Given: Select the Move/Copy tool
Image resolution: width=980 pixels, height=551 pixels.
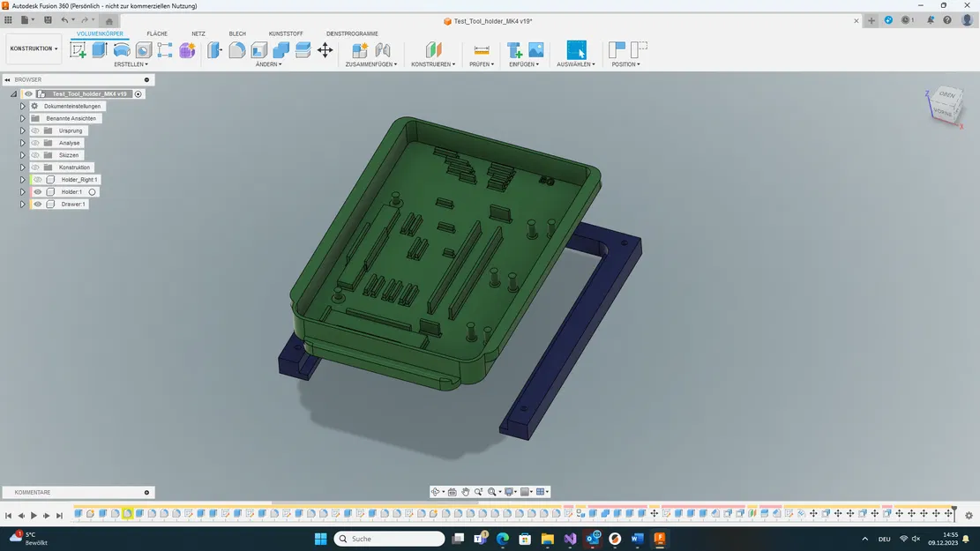Looking at the screenshot, I should pos(325,50).
